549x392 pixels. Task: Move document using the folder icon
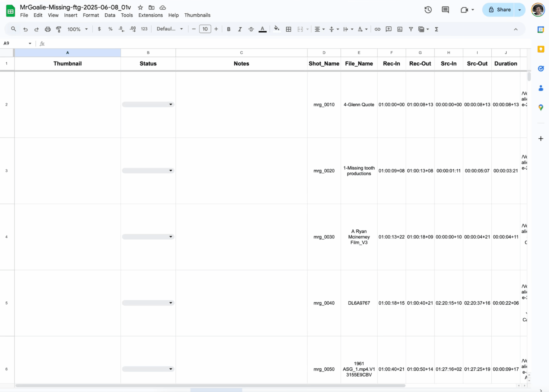coord(151,7)
